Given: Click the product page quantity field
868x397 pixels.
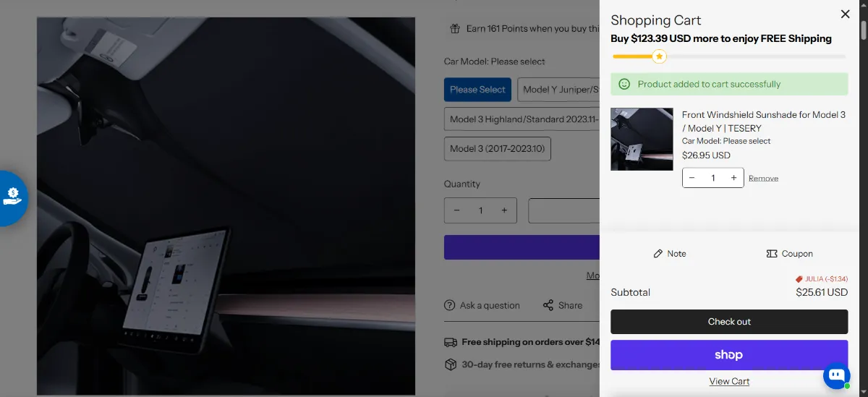Looking at the screenshot, I should click(x=480, y=210).
